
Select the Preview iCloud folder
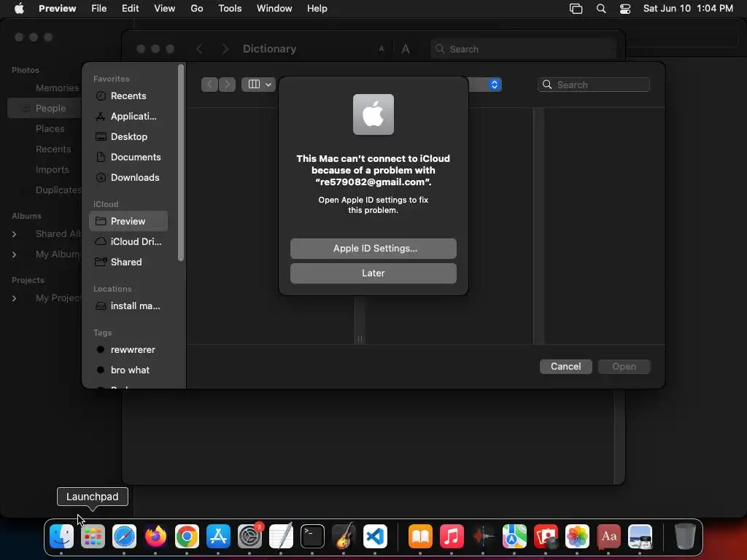[128, 222]
